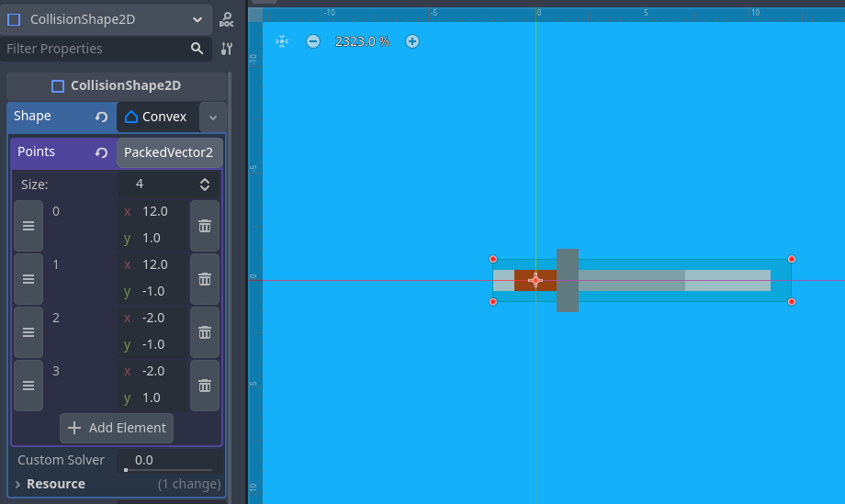Image resolution: width=845 pixels, height=504 pixels.
Task: Revert the Shape property with reset arrow
Action: pyautogui.click(x=101, y=117)
